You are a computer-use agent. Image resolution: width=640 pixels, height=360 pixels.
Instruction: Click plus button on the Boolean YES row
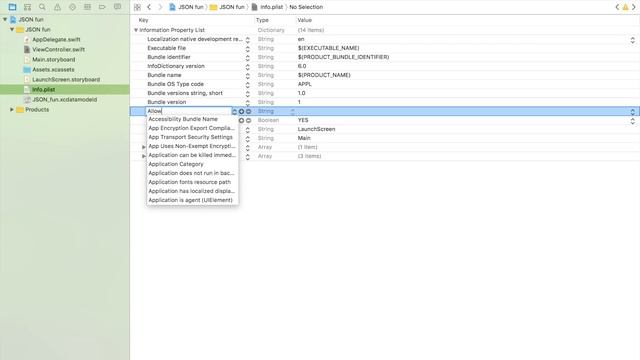241,120
